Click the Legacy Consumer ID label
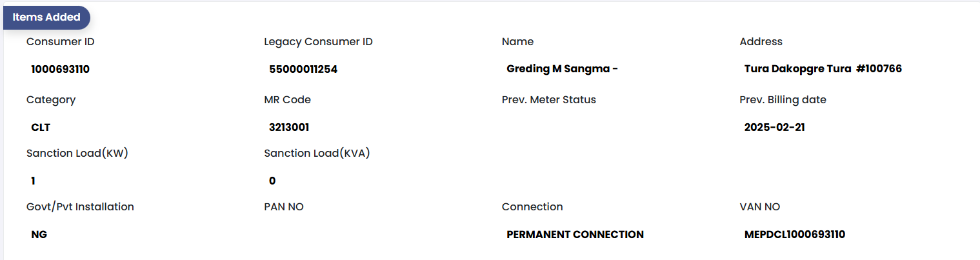The image size is (980, 260). (x=318, y=42)
